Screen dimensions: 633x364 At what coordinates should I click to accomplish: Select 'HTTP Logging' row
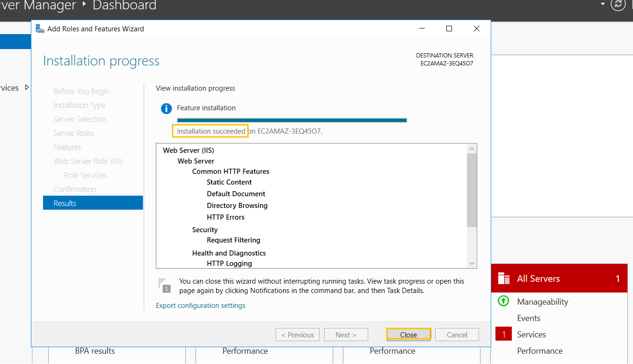tap(229, 264)
